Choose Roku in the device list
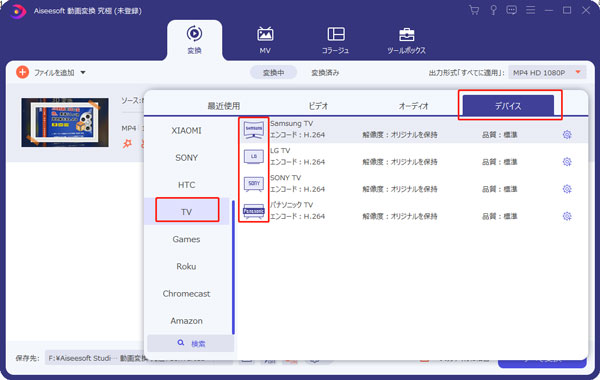600x380 pixels. click(186, 266)
